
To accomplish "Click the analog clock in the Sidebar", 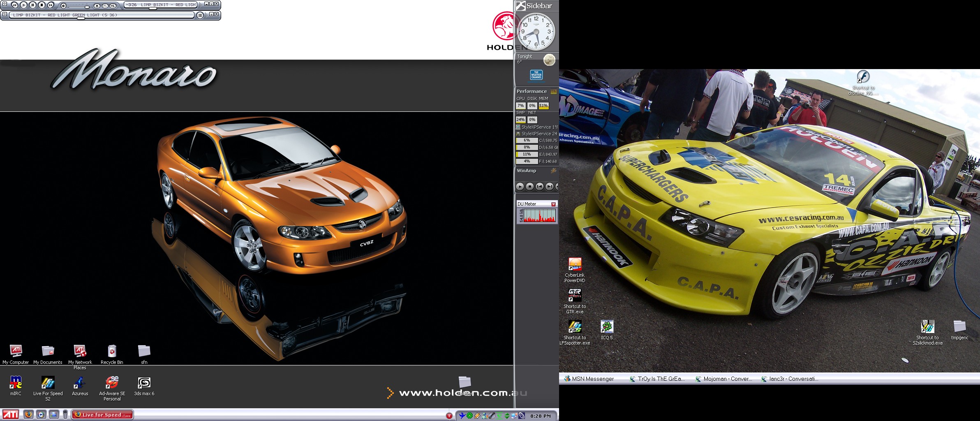I will click(x=536, y=32).
